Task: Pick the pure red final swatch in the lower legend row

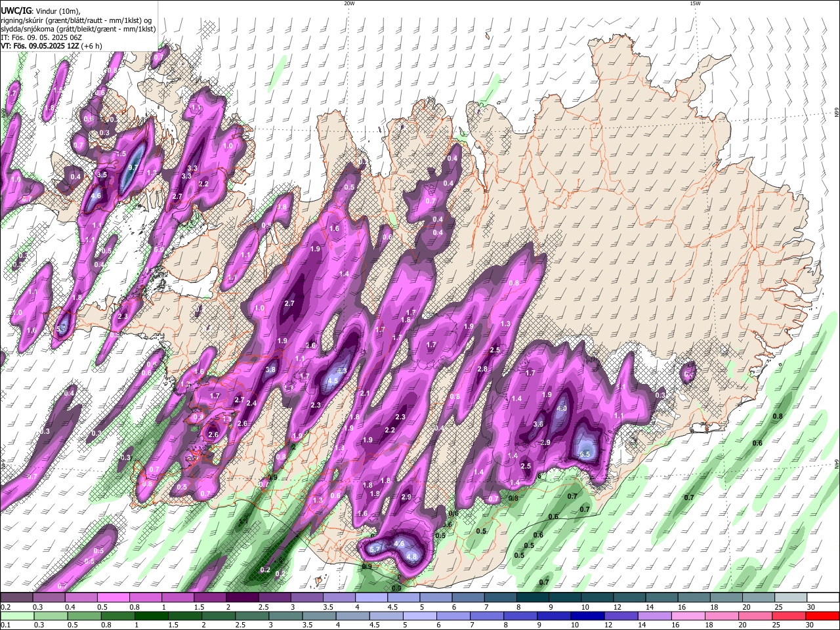Action: (x=822, y=616)
